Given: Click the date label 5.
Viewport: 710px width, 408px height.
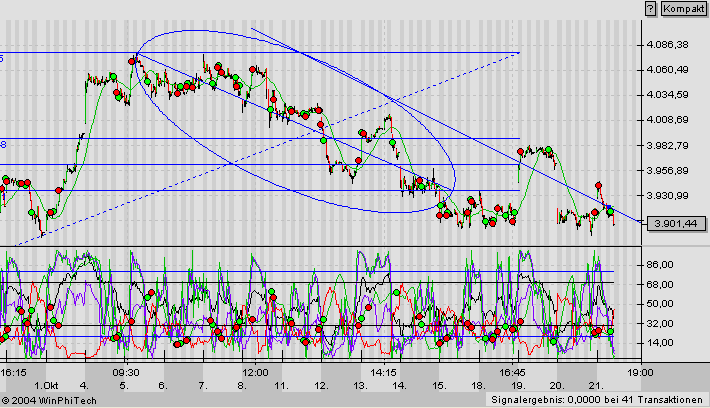Looking at the screenshot, I should (x=124, y=386).
